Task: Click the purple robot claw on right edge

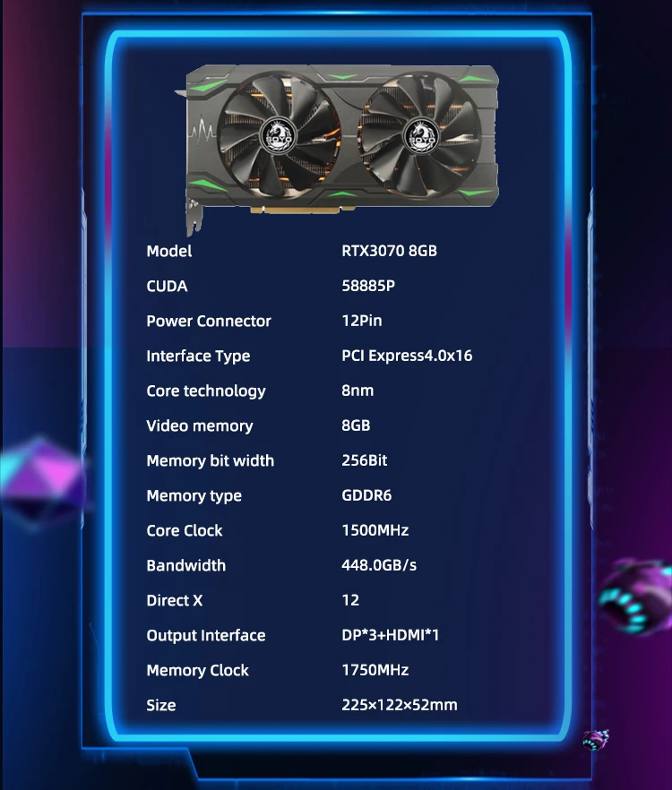Action: point(637,596)
